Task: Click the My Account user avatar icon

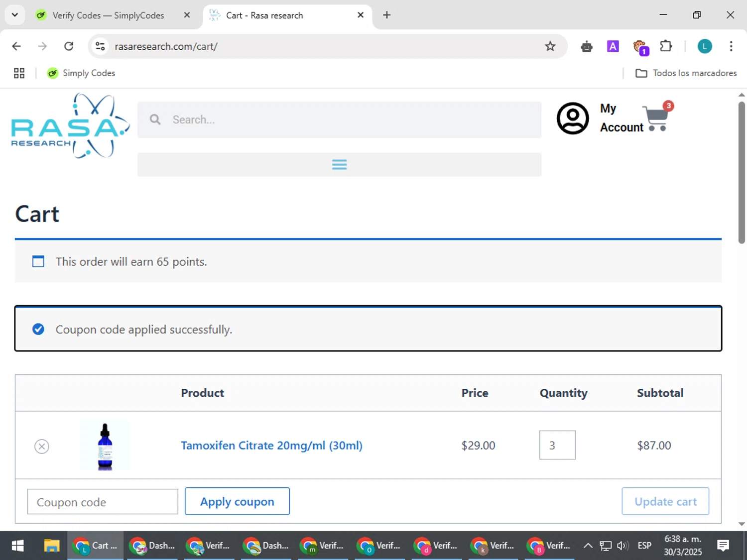Action: (573, 118)
